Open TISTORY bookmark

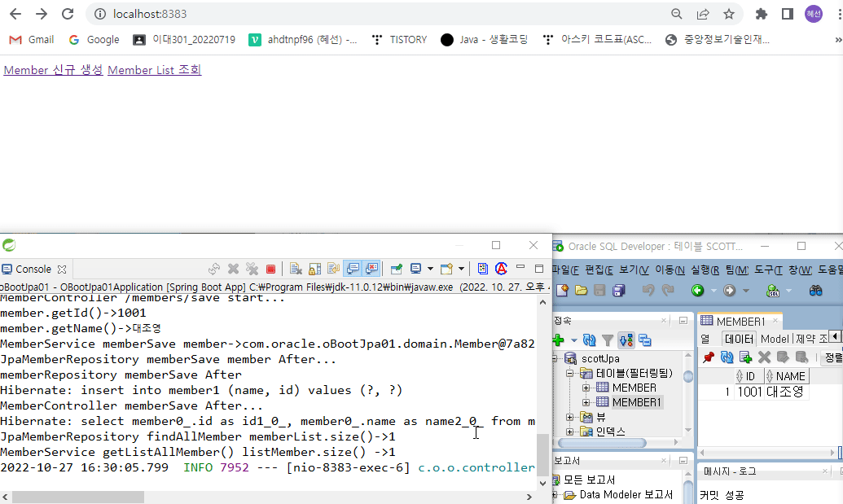tap(399, 40)
